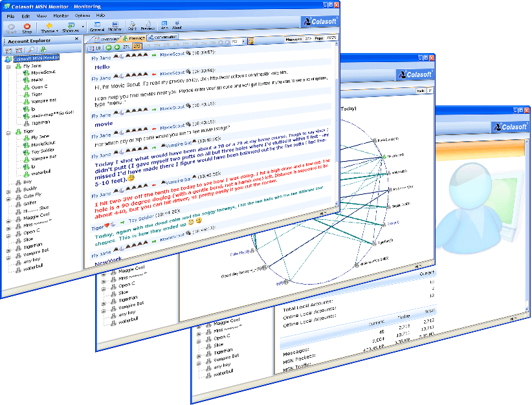The image size is (532, 405).
Task: Click the 'movie' message text
Action: point(104,124)
